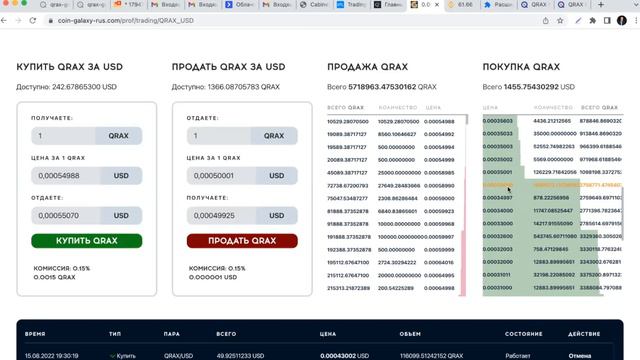
Task: Open the Extensions puzzle-piece menu
Action: tap(593, 20)
